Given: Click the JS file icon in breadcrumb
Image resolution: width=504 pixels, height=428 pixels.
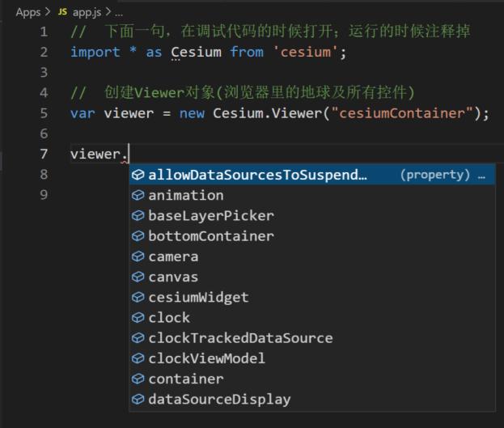Looking at the screenshot, I should (x=62, y=12).
